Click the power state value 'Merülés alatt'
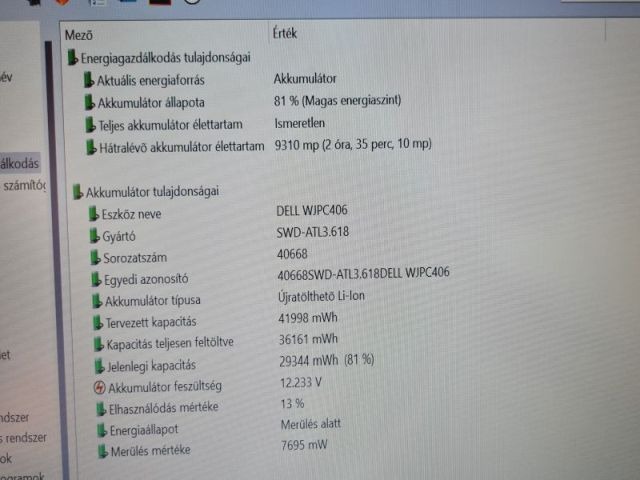The image size is (640, 480). (x=311, y=424)
